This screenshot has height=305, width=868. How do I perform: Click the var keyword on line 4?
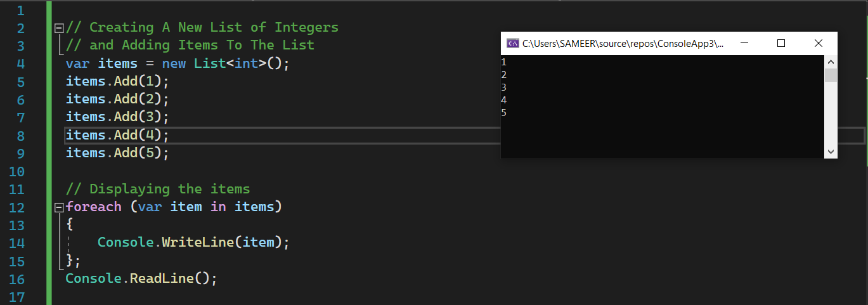tap(77, 63)
